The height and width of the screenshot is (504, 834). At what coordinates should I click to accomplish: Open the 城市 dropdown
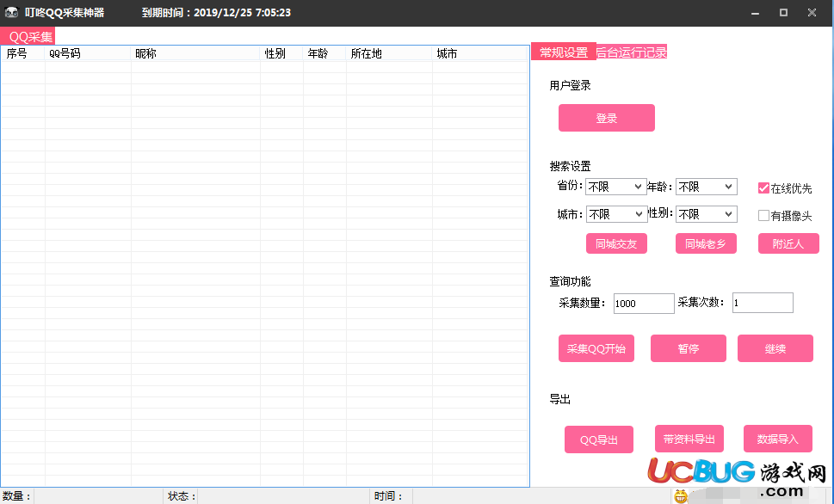coord(616,214)
